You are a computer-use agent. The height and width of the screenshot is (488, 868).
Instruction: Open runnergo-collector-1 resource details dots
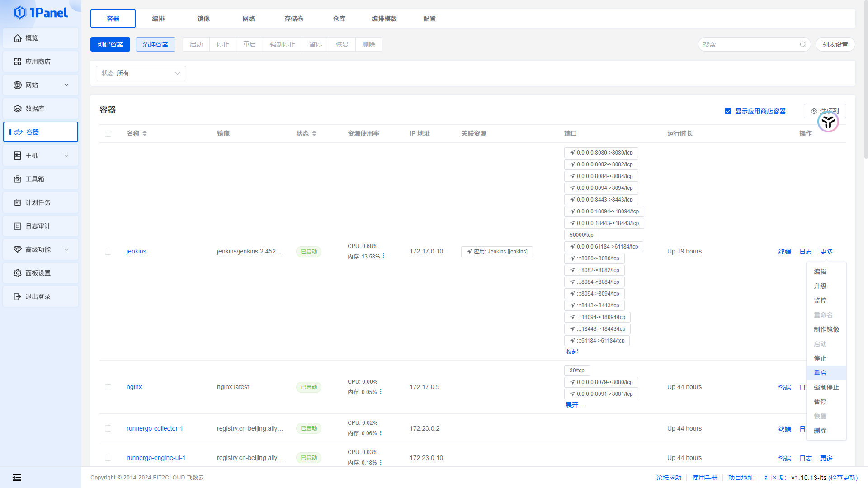(381, 433)
